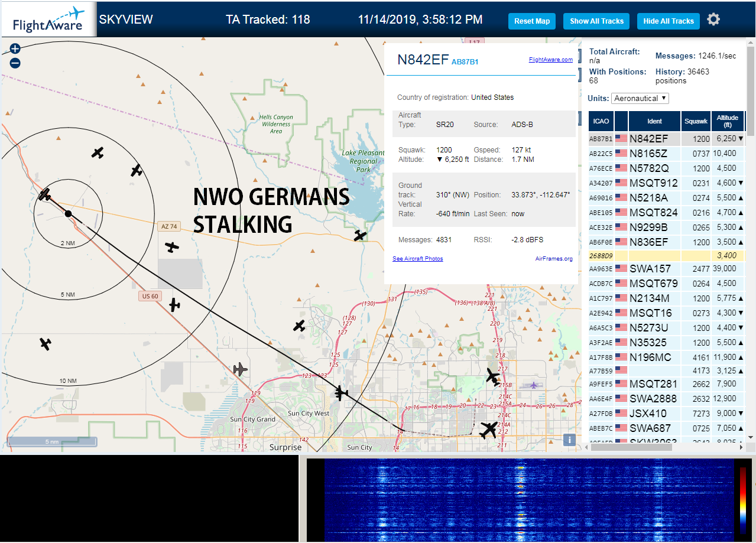This screenshot has width=756, height=543.
Task: Zoom in the map with plus button
Action: pyautogui.click(x=15, y=49)
